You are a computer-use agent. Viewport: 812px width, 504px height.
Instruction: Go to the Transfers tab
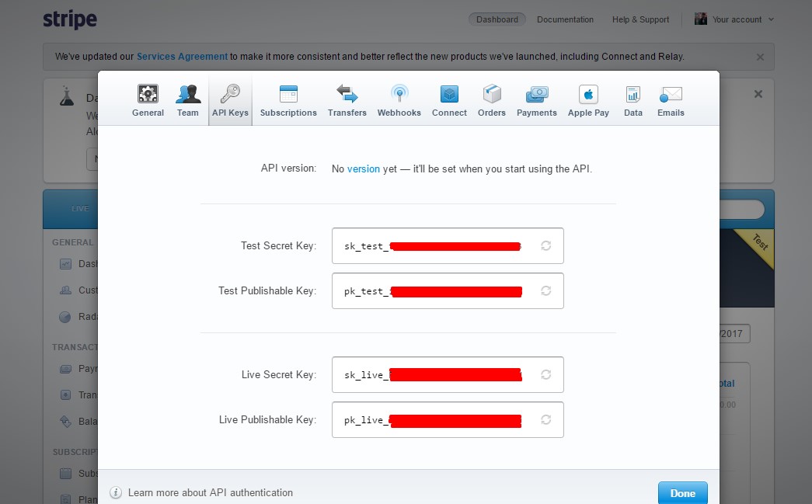[347, 101]
